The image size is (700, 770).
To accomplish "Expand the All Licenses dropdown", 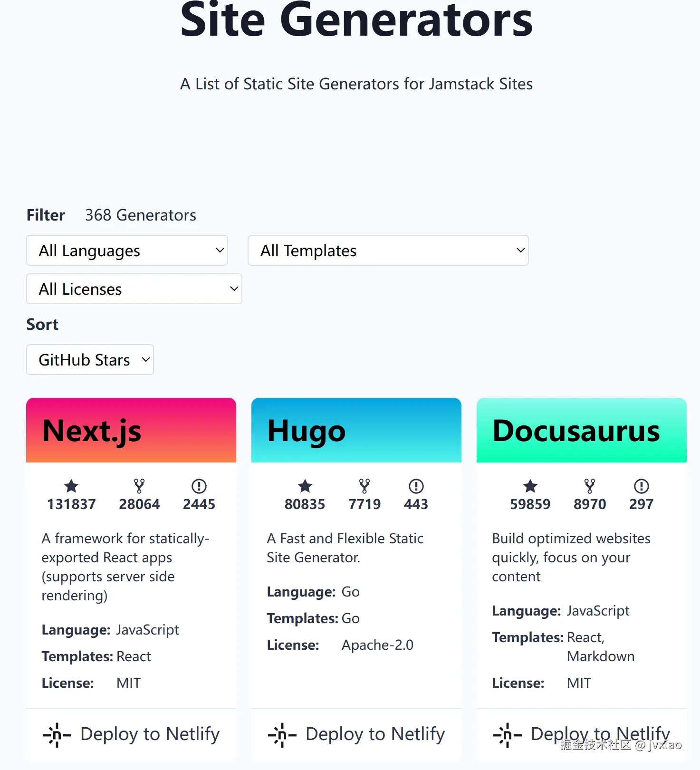I will (134, 289).
